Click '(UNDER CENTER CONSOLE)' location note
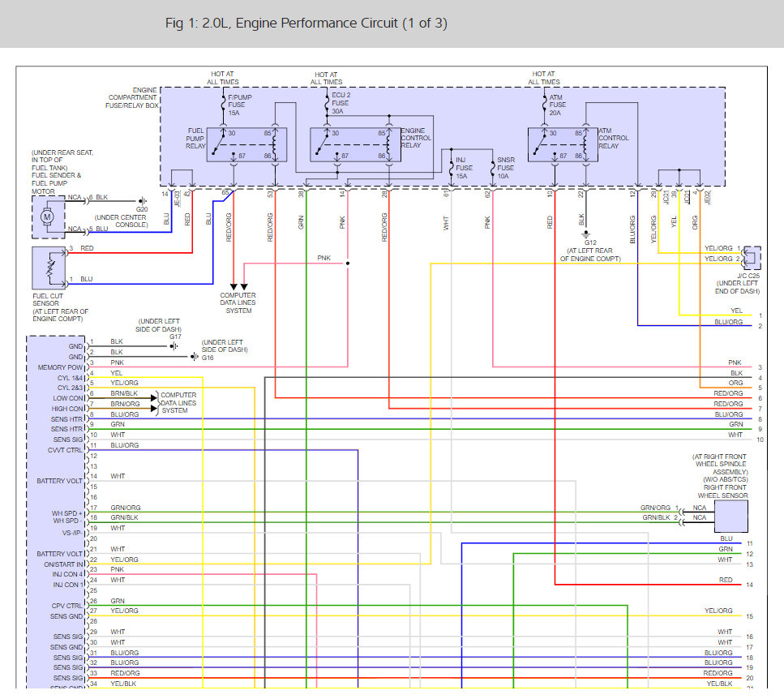 tap(121, 221)
